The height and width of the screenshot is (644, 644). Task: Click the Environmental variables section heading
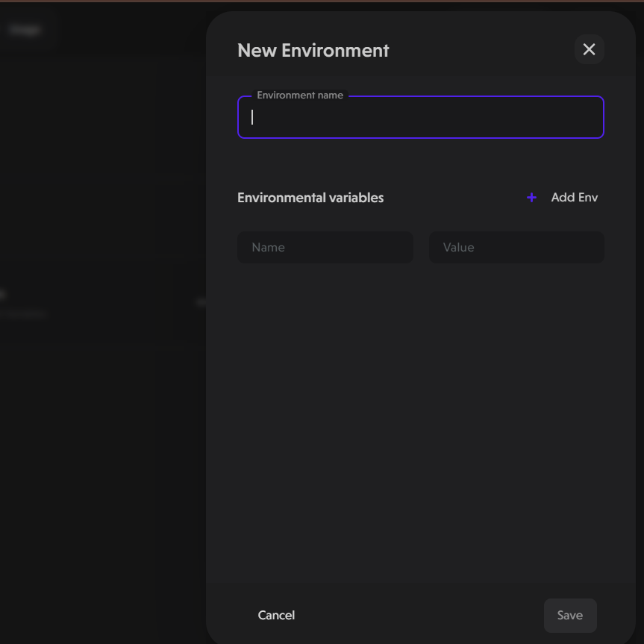coord(310,197)
